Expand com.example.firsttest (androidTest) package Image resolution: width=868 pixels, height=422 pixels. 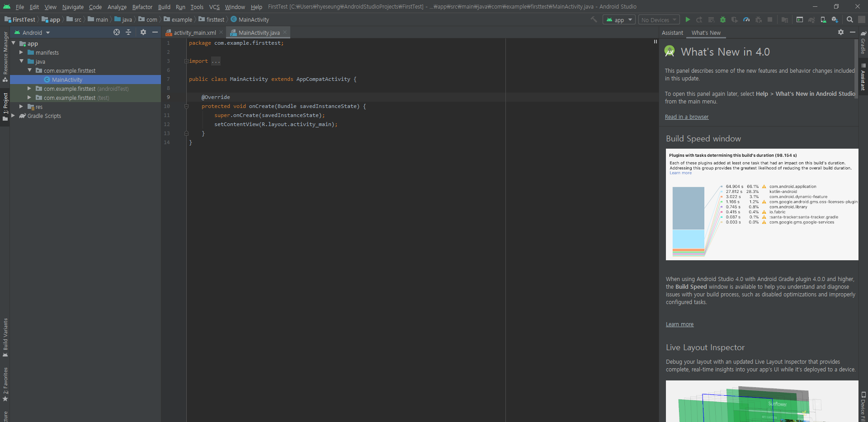pos(29,89)
